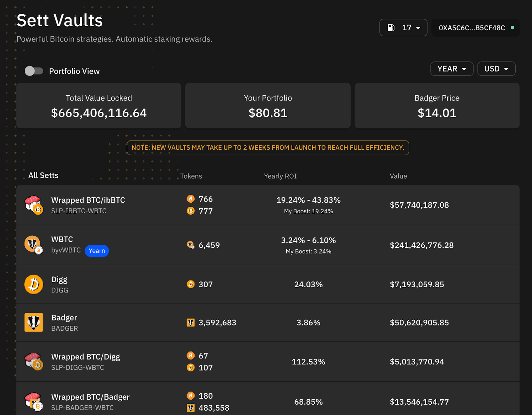Click the Yearn badge on WBTC

(97, 251)
